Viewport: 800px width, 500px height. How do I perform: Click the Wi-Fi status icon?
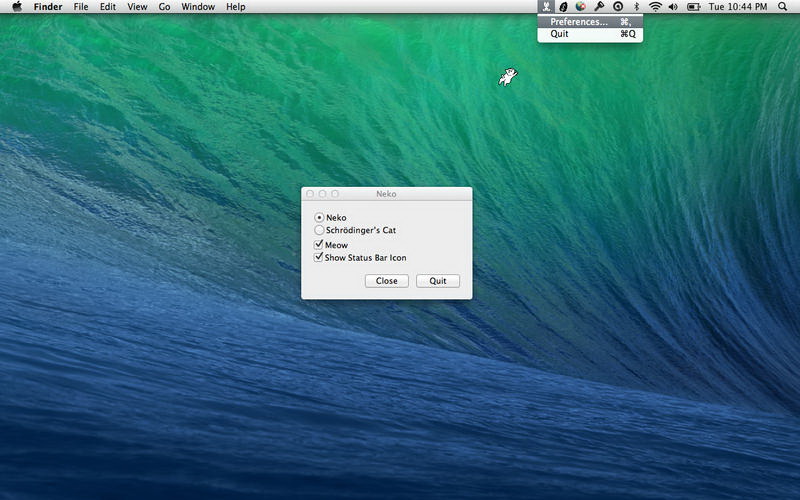click(x=655, y=7)
